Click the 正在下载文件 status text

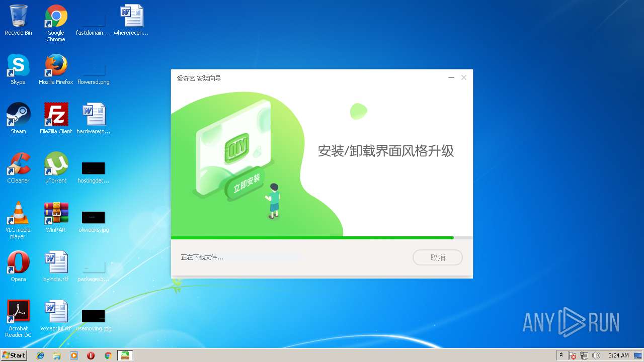pyautogui.click(x=202, y=257)
